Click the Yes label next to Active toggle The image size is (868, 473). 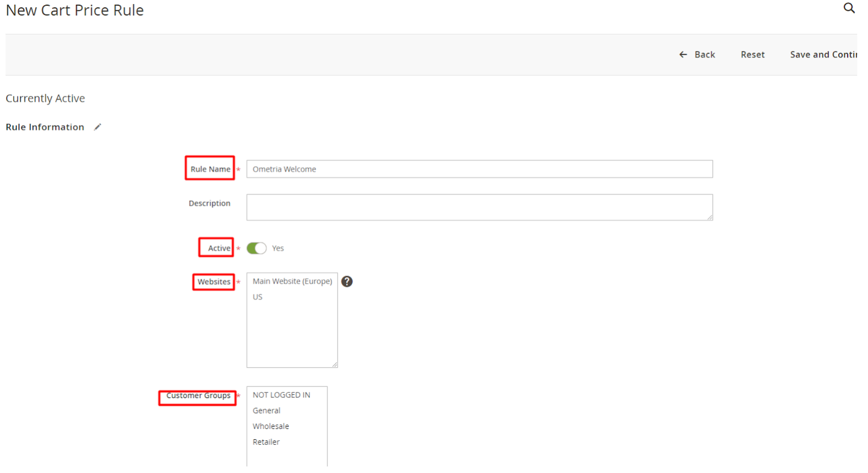[x=278, y=248]
